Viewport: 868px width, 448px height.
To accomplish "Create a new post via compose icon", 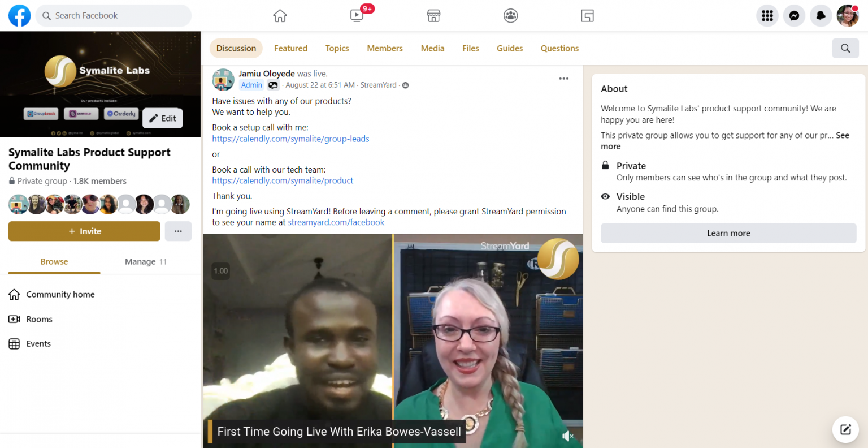I will pyautogui.click(x=845, y=429).
